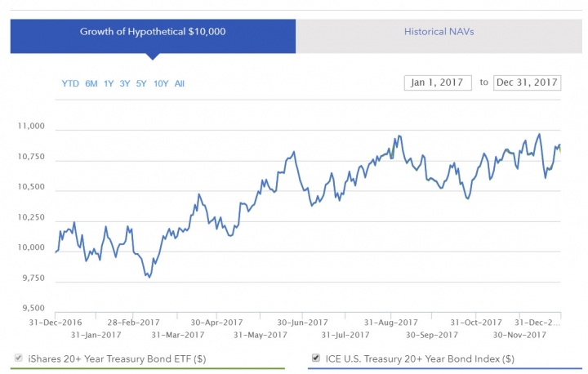Image resolution: width=588 pixels, height=374 pixels.
Task: Click the 30-Jun-2017 axis marker
Action: tap(302, 323)
